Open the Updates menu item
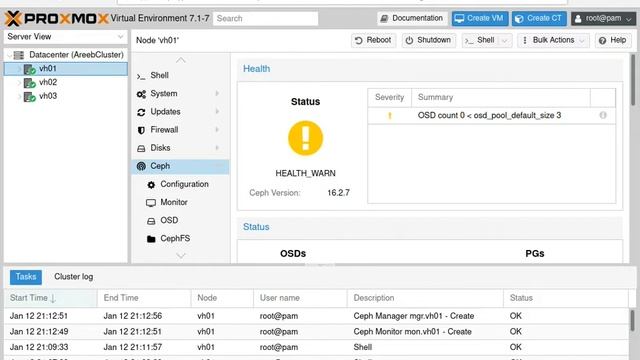This screenshot has width=640, height=360. click(180, 111)
